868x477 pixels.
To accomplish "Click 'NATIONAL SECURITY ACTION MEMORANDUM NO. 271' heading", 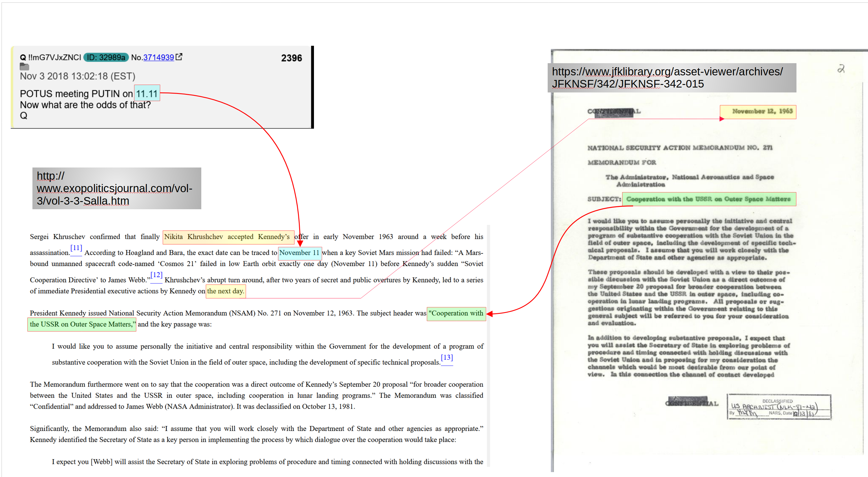I will click(x=680, y=148).
